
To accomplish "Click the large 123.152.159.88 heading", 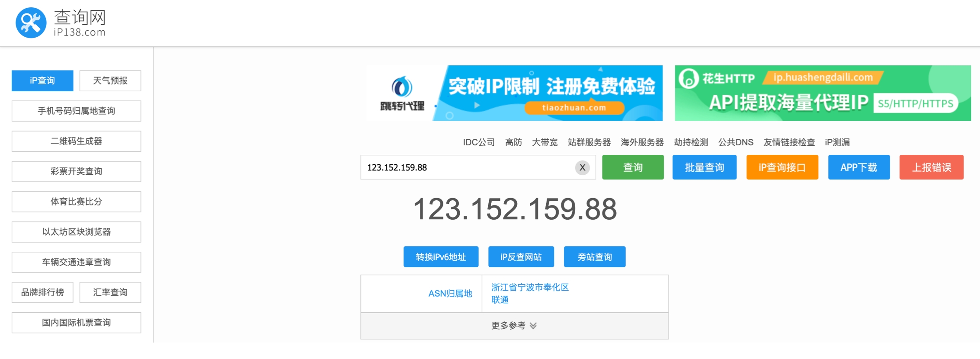I will click(x=515, y=209).
